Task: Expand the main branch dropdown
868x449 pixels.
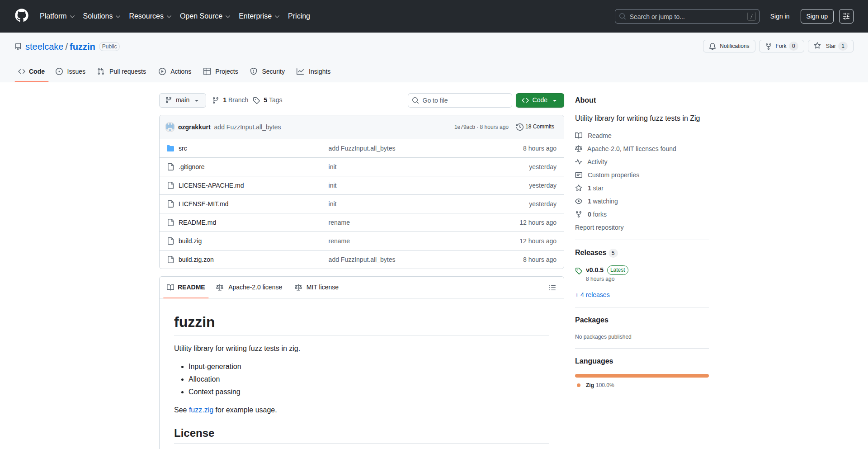Action: pos(183,100)
